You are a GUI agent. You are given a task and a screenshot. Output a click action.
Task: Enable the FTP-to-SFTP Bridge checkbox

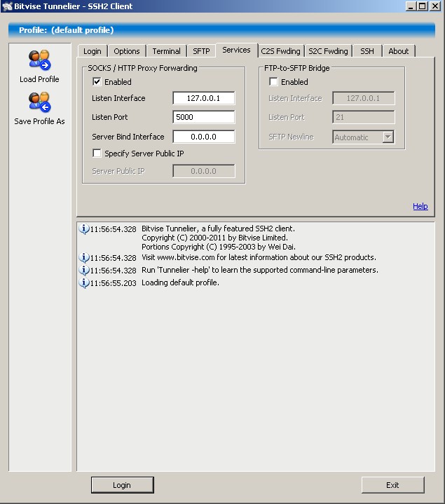(x=273, y=81)
